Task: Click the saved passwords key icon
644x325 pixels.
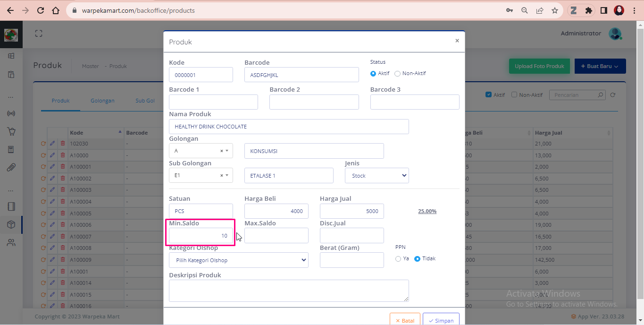Action: [510, 10]
